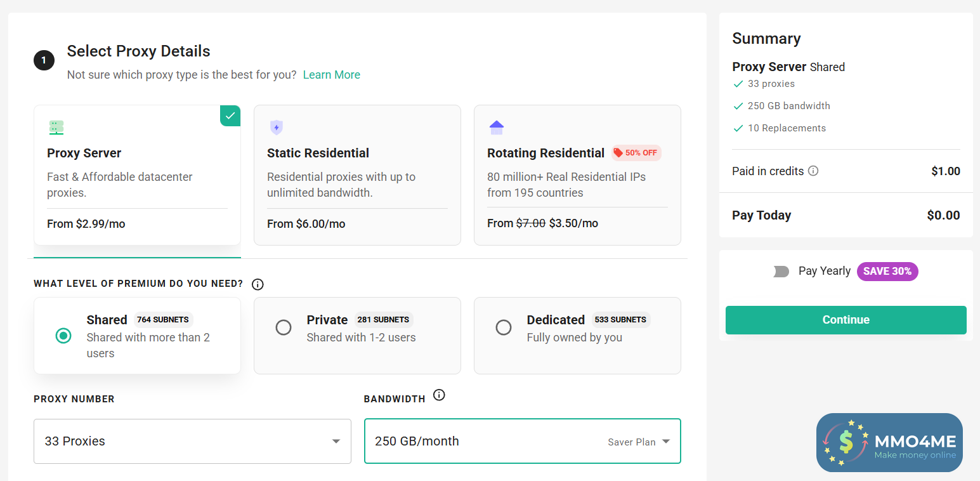Screen dimensions: 980x481
Task: Select the Shared radio option
Action: tap(63, 336)
